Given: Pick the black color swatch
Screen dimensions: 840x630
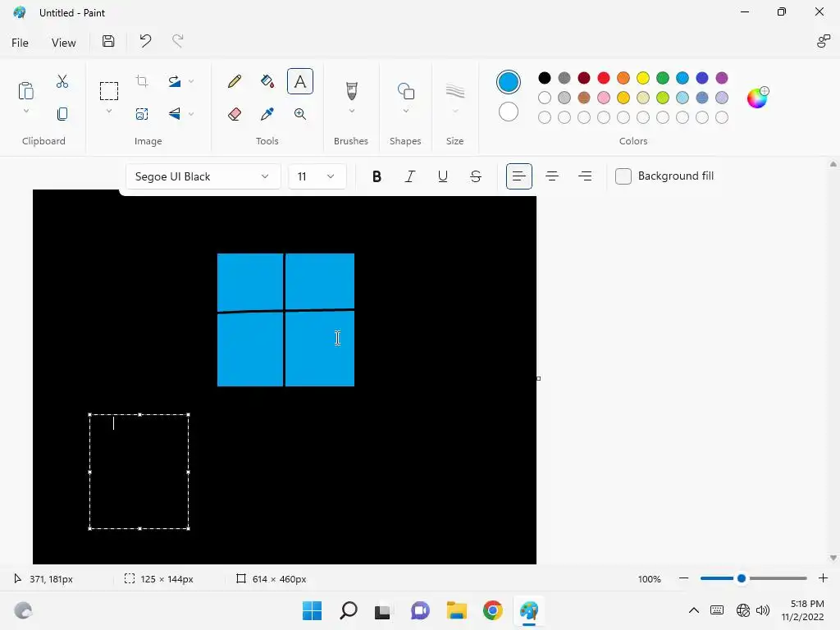Looking at the screenshot, I should click(x=545, y=78).
